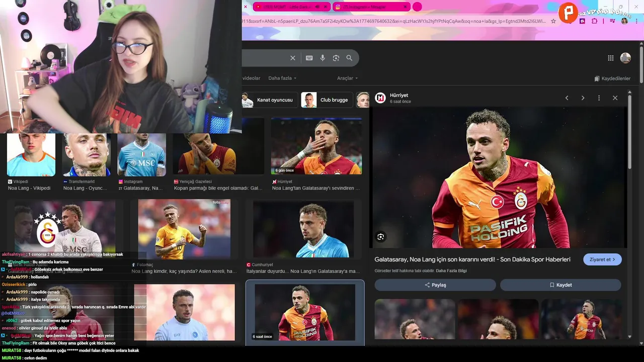This screenshot has height=362, width=644.
Task: Close the image preview panel
Action: 615,98
